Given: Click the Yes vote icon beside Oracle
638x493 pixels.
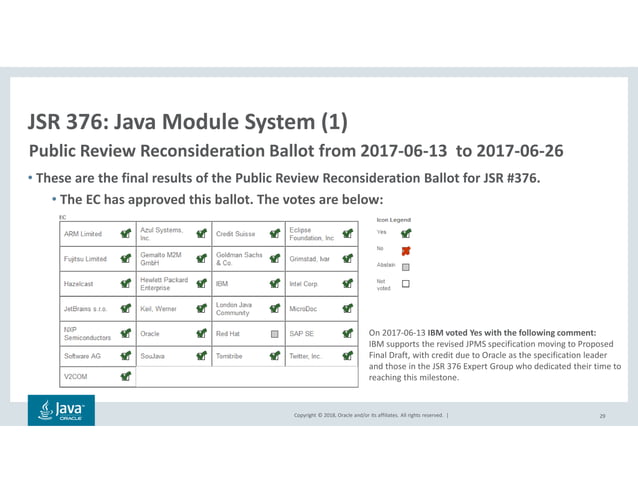Looking at the screenshot, I should pyautogui.click(x=201, y=333).
